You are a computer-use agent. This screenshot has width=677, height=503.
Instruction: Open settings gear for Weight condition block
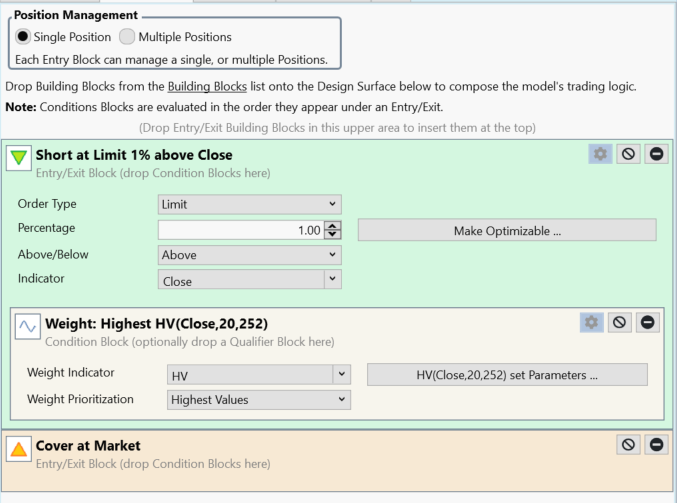(x=592, y=323)
